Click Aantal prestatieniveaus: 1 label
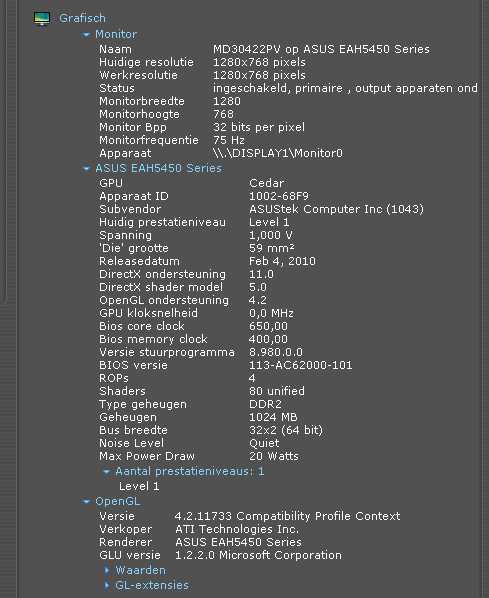489x598 pixels. [x=190, y=471]
